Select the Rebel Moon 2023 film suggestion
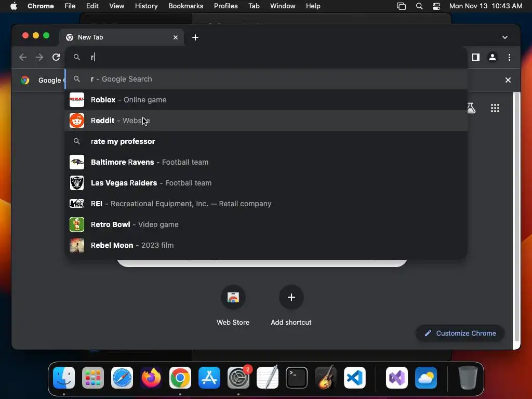The image size is (532, 399). click(266, 245)
